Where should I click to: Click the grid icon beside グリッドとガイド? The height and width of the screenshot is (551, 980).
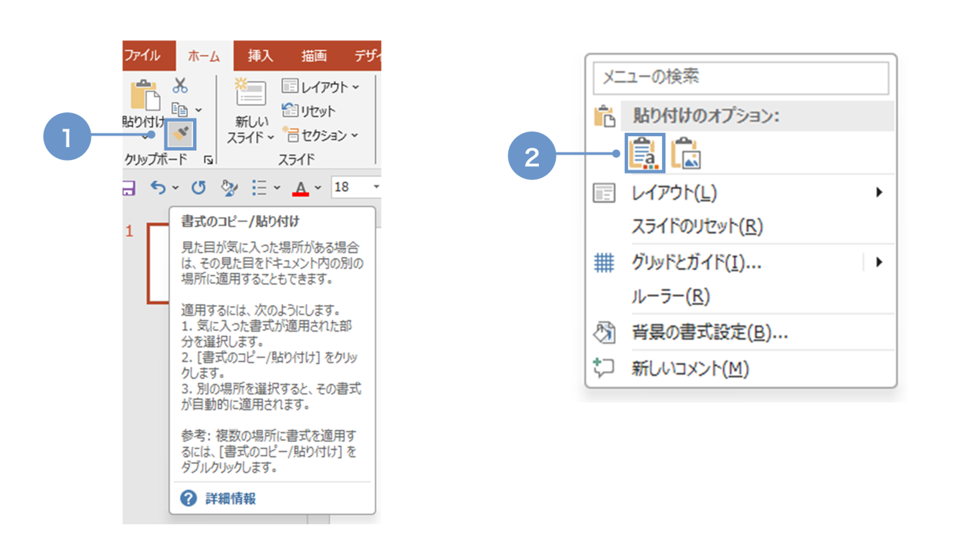click(604, 263)
